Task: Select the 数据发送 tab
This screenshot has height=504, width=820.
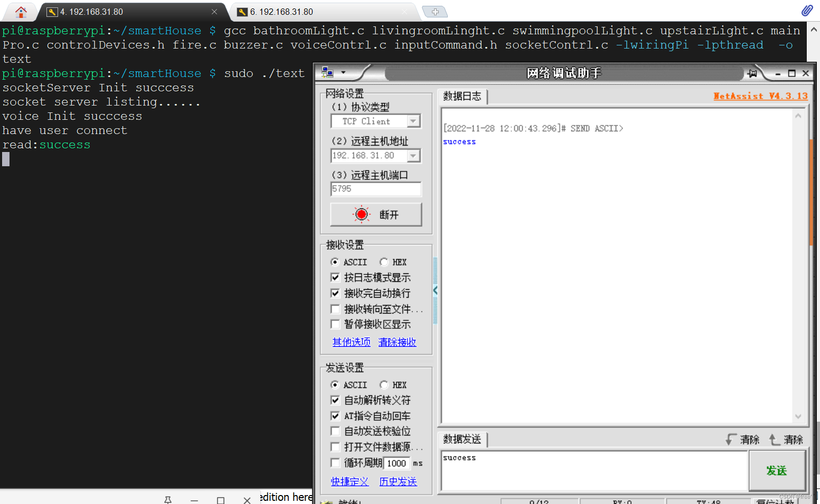Action: tap(462, 439)
